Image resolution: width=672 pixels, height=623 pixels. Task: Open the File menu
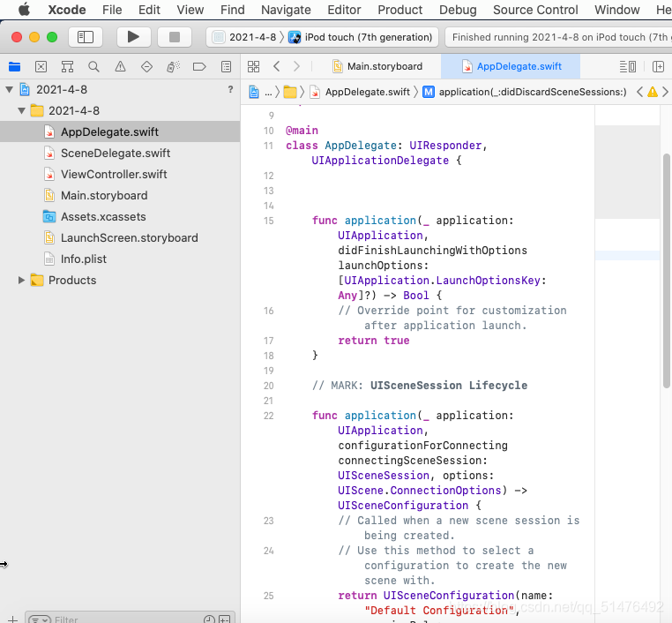point(112,10)
